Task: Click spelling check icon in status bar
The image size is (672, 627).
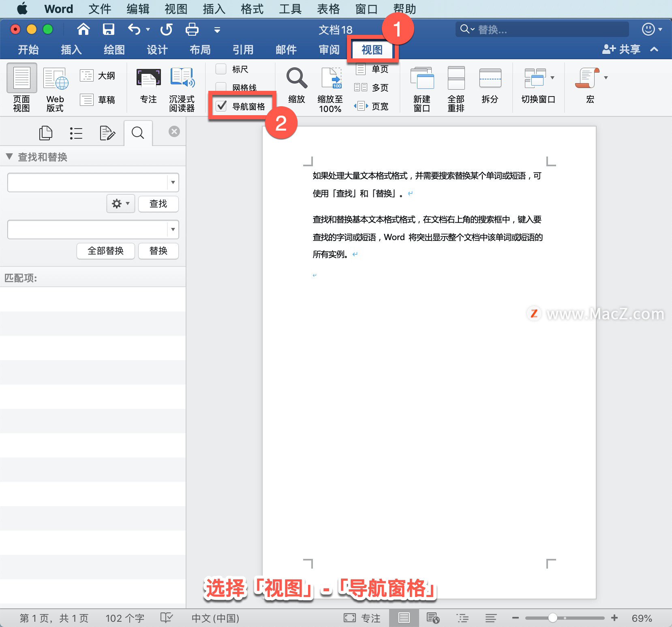Action: (x=166, y=618)
